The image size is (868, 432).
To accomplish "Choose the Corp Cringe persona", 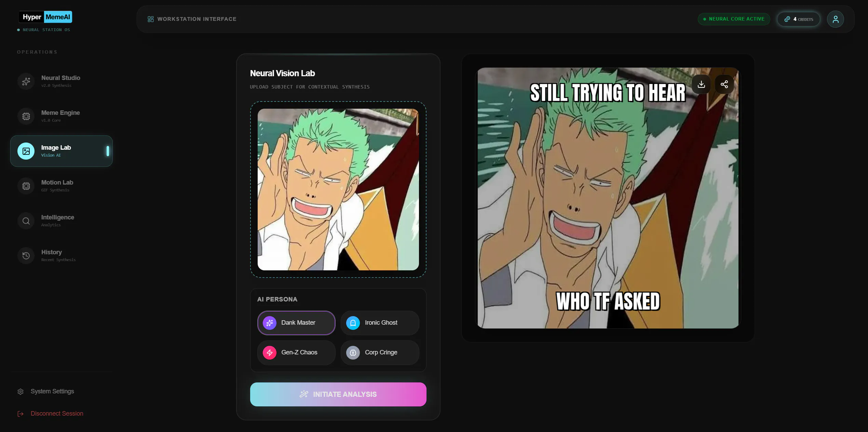I will point(380,353).
